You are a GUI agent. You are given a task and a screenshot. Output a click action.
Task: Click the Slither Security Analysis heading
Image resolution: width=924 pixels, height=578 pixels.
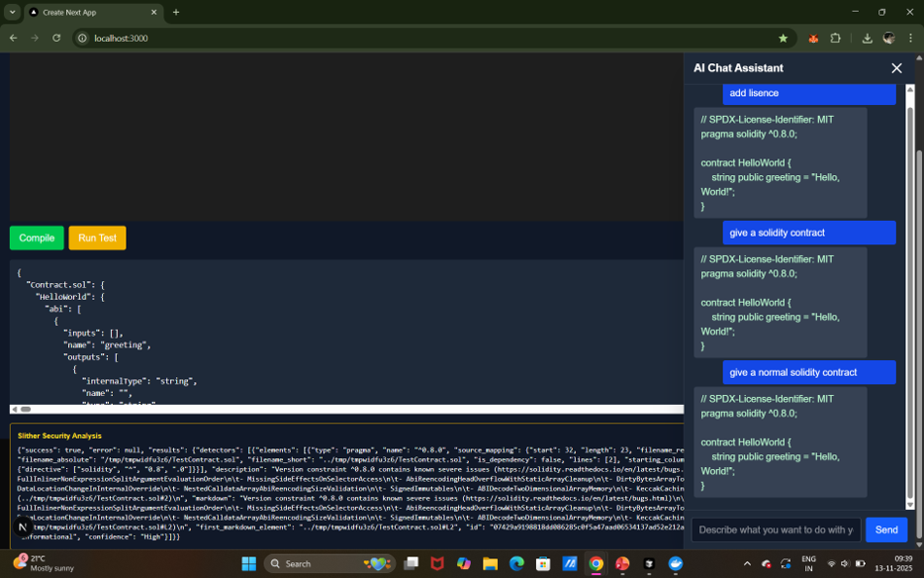click(x=59, y=435)
